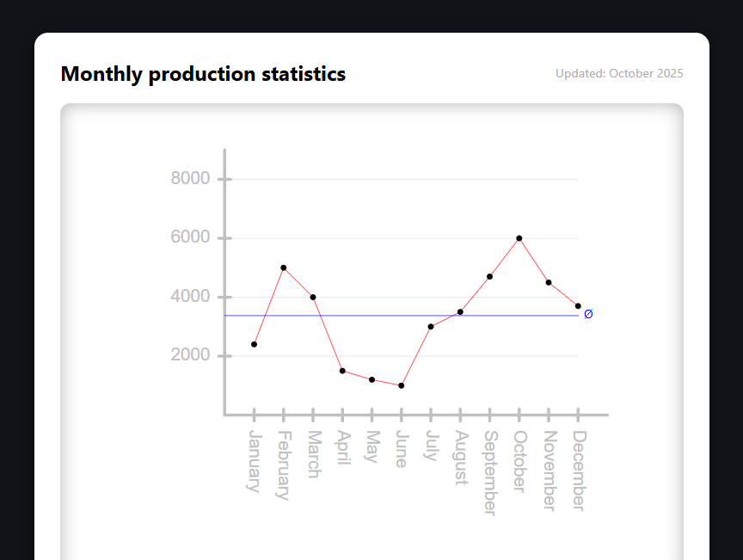Select the January data point
The height and width of the screenshot is (560, 743).
click(x=254, y=344)
